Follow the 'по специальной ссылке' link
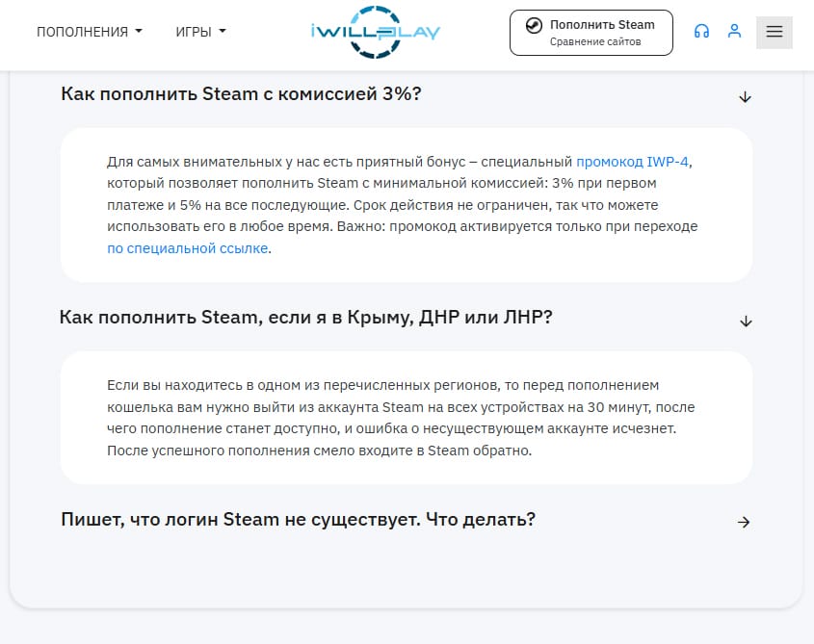Screen dimensions: 814x644 click(x=188, y=248)
